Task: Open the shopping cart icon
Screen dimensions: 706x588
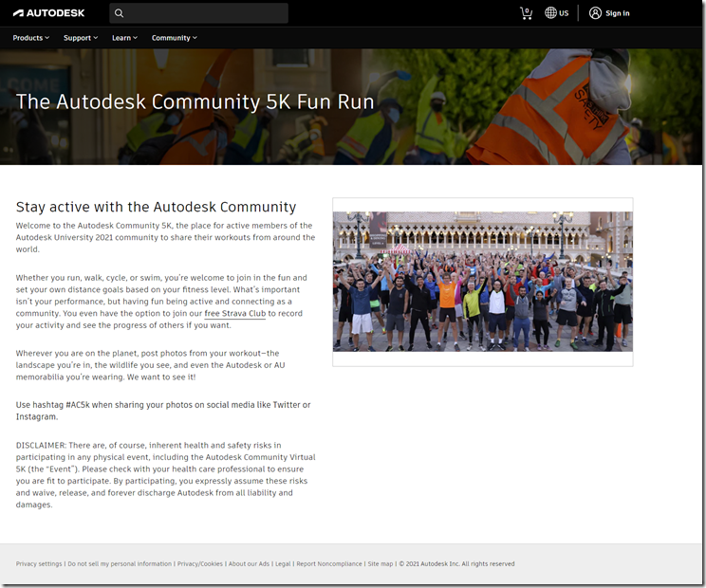Action: pyautogui.click(x=526, y=13)
